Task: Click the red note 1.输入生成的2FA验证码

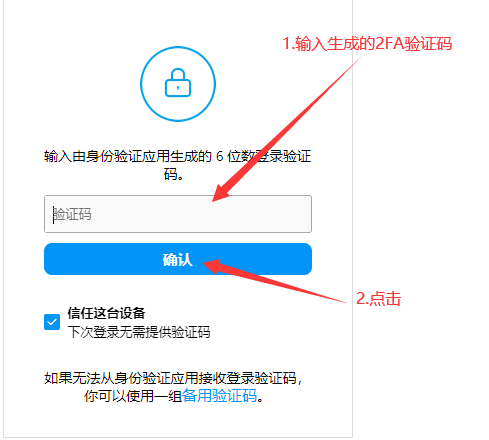Action: pos(367,44)
